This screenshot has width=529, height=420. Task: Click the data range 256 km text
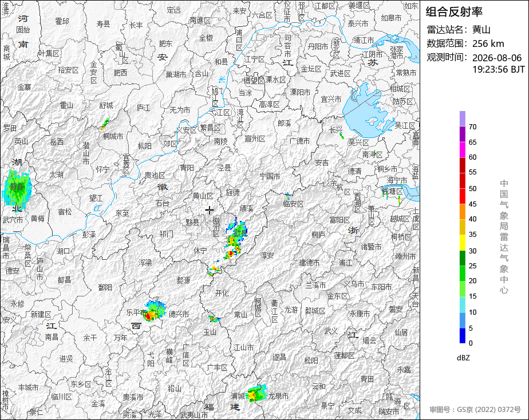pyautogui.click(x=488, y=43)
